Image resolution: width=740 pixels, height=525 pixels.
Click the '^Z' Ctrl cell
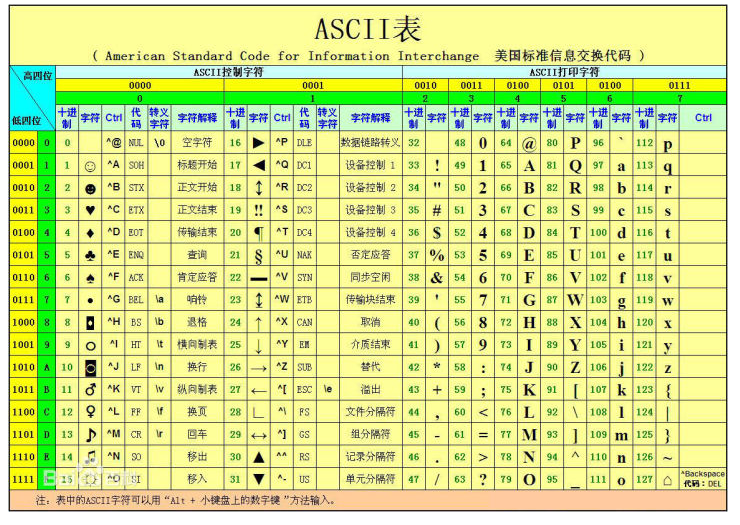(x=282, y=367)
